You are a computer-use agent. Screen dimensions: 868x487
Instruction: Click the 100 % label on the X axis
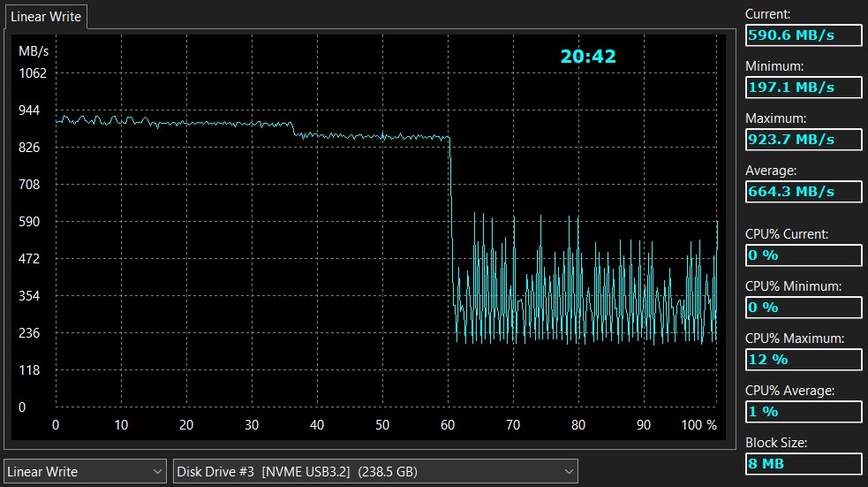698,425
